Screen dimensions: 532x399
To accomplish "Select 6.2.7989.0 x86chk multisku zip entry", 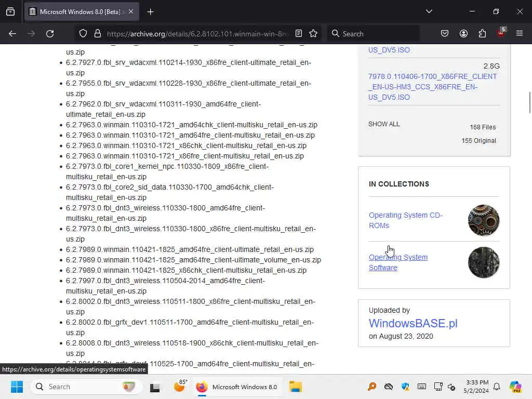I will (x=187, y=270).
